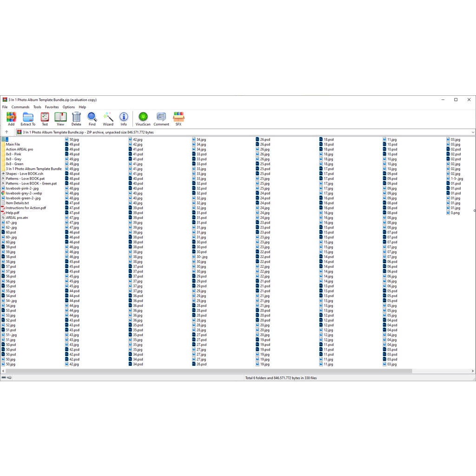
Task: Click the horizontal scrollbar right arrow
Action: point(473,371)
